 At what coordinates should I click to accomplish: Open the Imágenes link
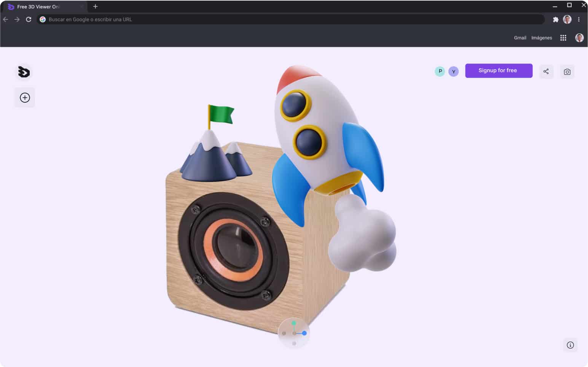[x=542, y=38]
